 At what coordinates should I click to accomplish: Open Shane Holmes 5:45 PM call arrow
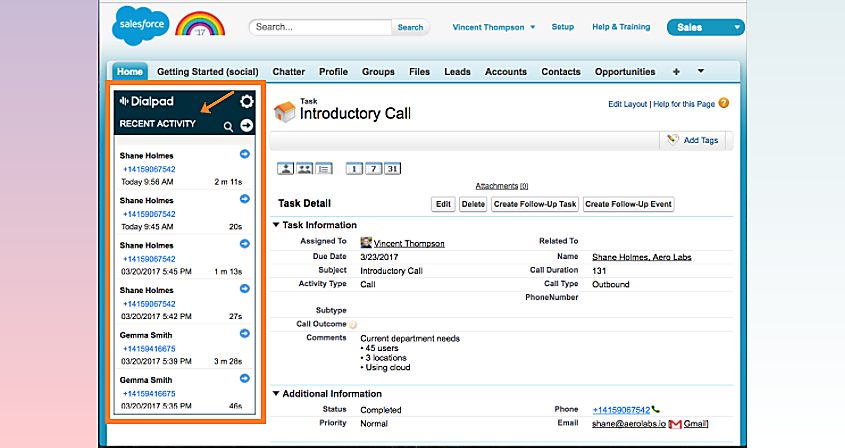[x=245, y=244]
